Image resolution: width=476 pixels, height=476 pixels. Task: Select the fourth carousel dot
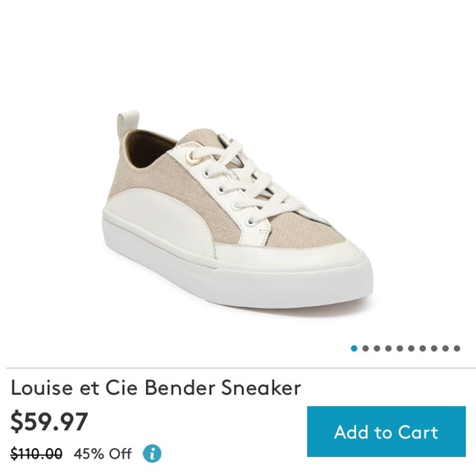[x=388, y=348]
